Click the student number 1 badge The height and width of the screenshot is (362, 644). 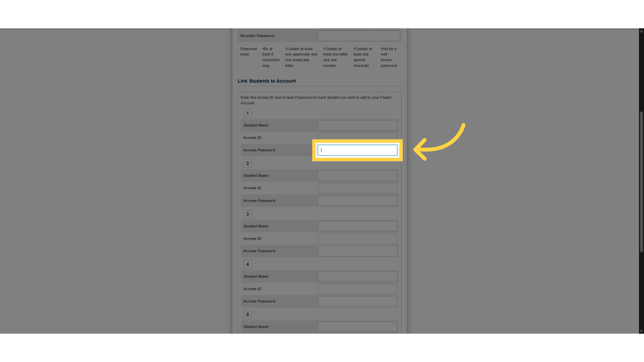[x=248, y=113]
